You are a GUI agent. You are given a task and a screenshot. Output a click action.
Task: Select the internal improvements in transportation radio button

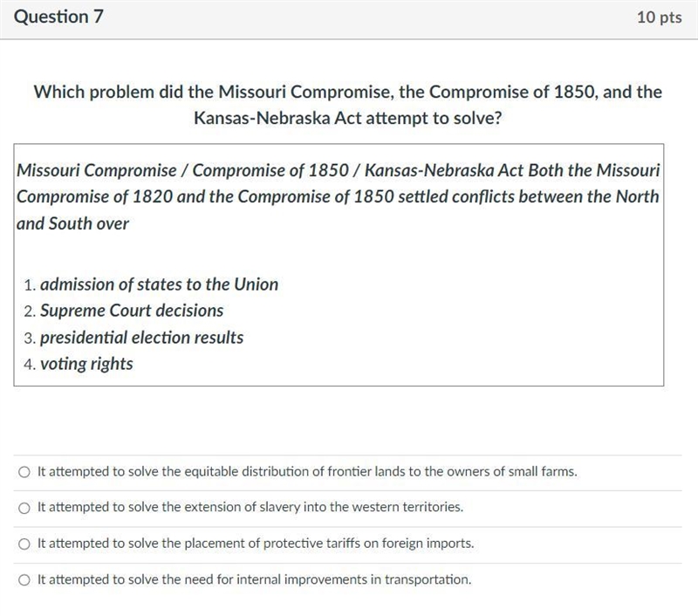click(24, 580)
